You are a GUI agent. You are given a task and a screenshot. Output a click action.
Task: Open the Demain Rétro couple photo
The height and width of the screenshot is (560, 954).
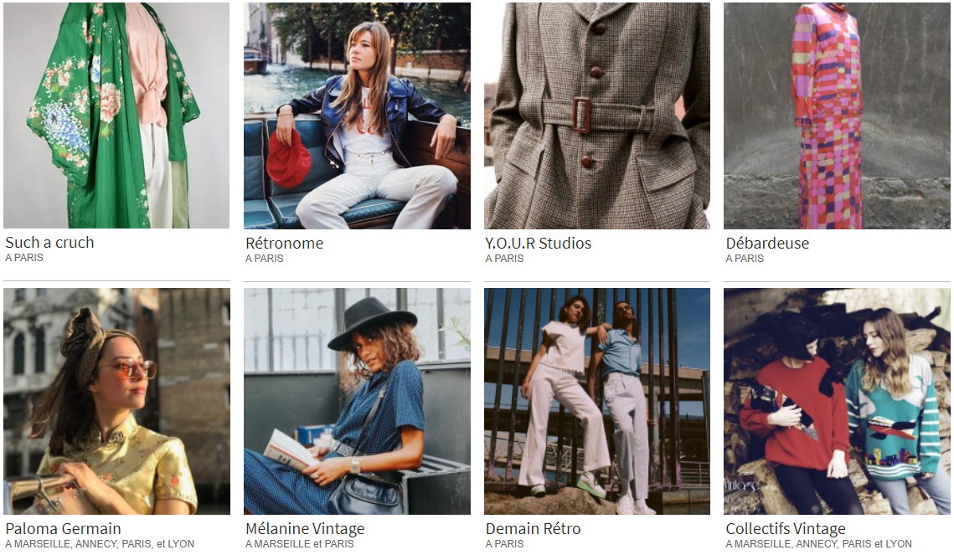597,401
